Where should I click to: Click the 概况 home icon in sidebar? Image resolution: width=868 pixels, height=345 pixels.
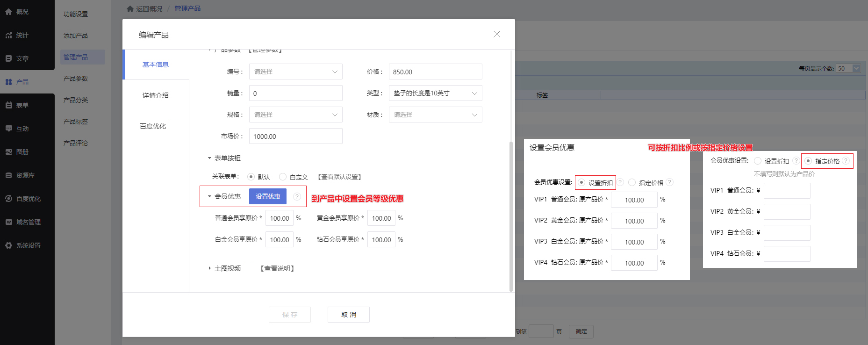coord(8,12)
